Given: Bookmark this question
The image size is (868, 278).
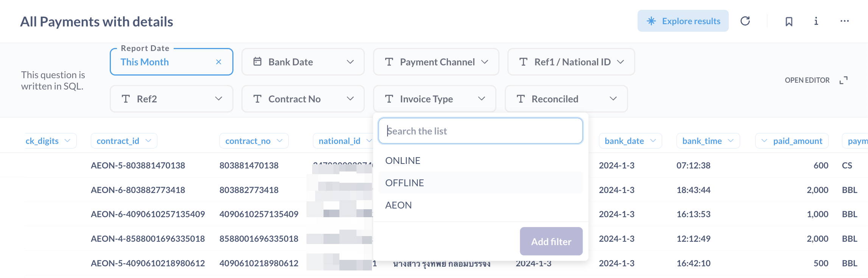Looking at the screenshot, I should (x=789, y=22).
